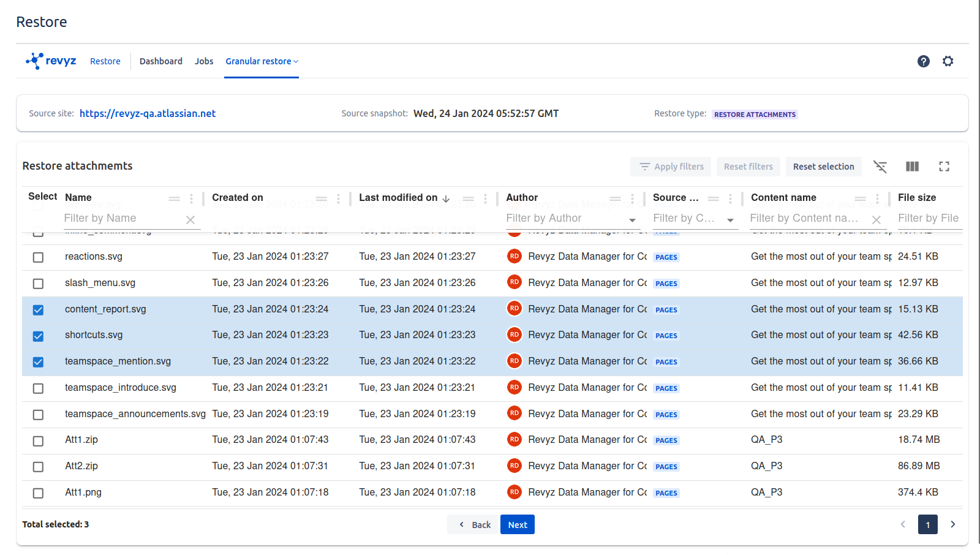Open the column chooser icon
The image size is (980, 555).
click(912, 167)
